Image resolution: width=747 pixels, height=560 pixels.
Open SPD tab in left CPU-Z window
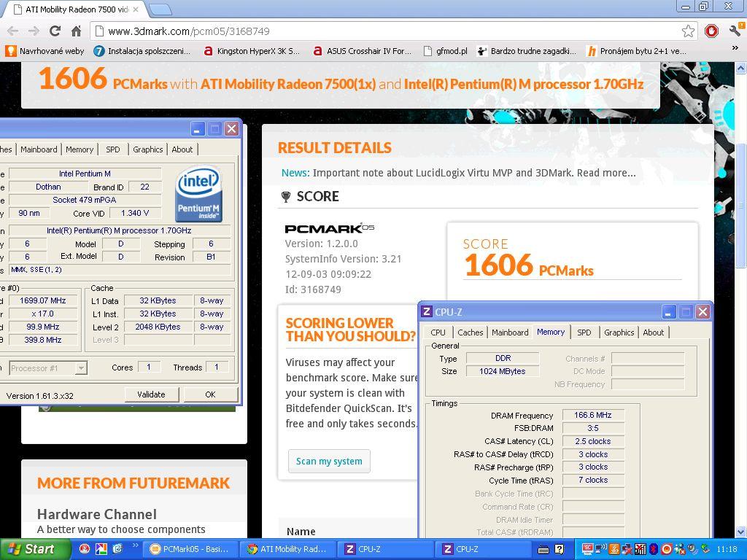113,149
